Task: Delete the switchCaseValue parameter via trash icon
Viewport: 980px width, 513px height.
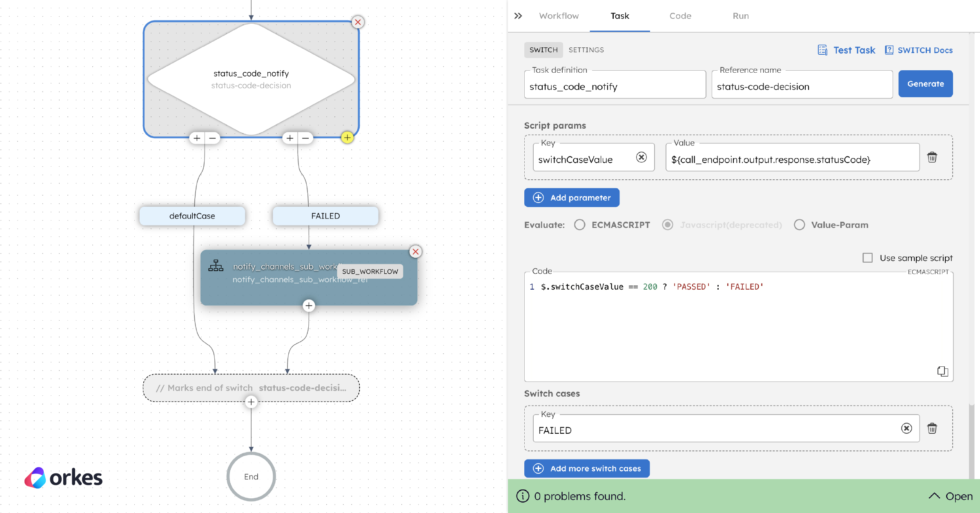Action: (x=932, y=157)
